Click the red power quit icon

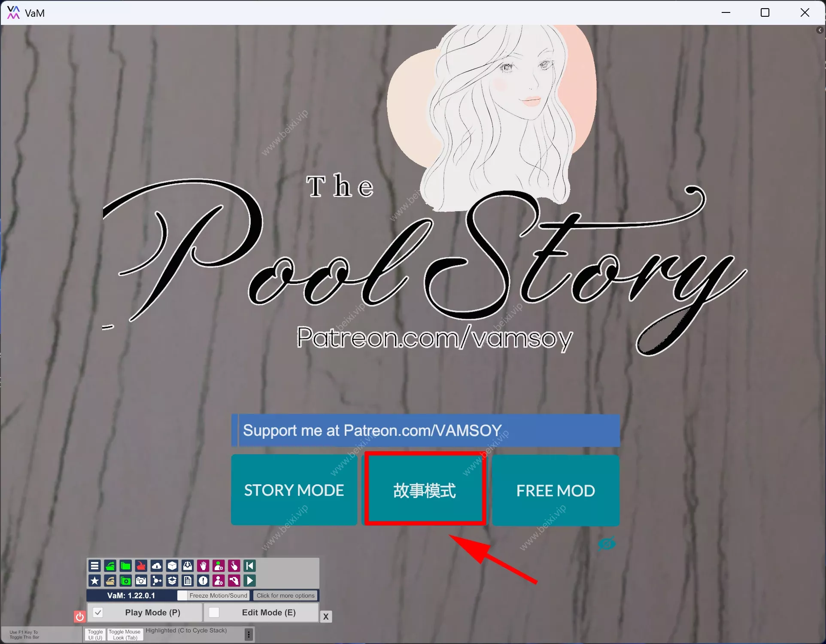pos(80,617)
